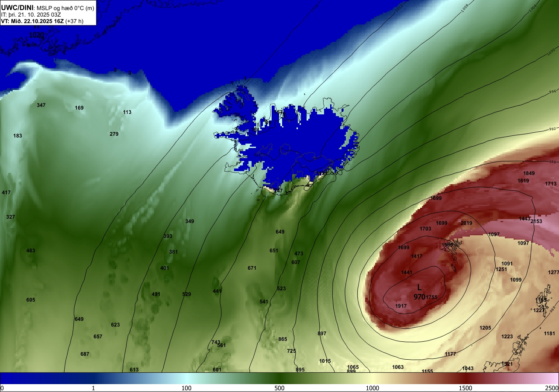Click the "1223" height value
The width and height of the screenshot is (559, 392).
tap(507, 337)
